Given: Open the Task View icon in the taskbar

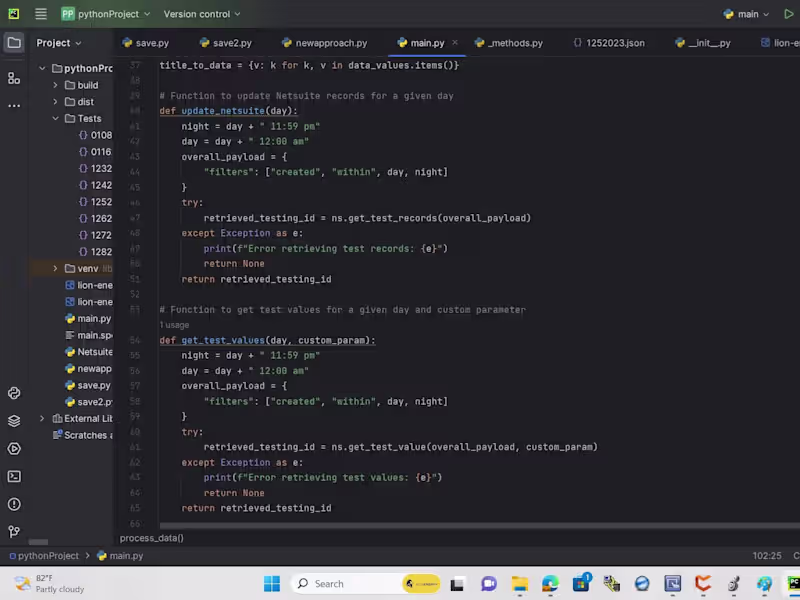Looking at the screenshot, I should 457,583.
